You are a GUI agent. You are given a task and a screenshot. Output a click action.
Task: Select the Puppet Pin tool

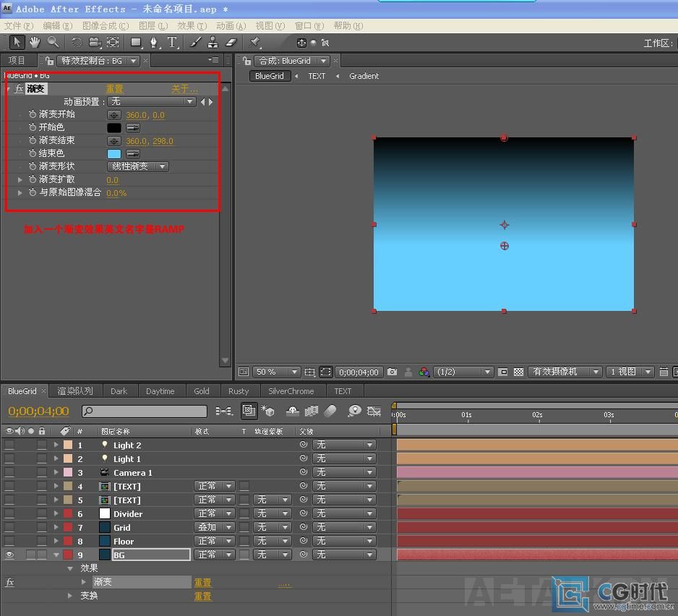point(254,43)
